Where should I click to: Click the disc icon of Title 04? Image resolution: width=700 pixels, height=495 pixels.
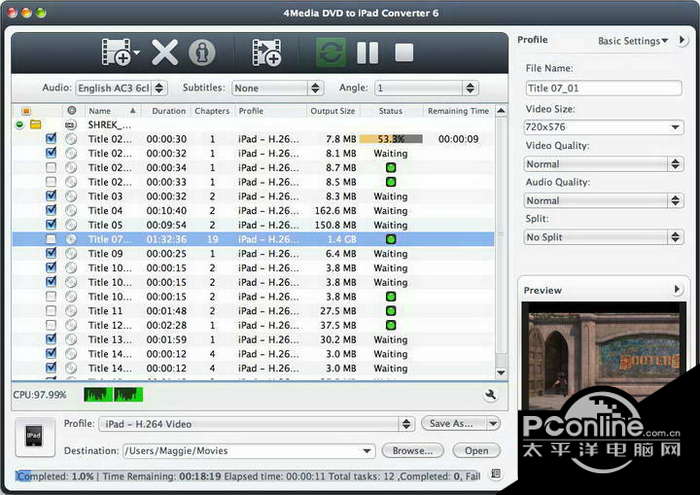(x=71, y=210)
